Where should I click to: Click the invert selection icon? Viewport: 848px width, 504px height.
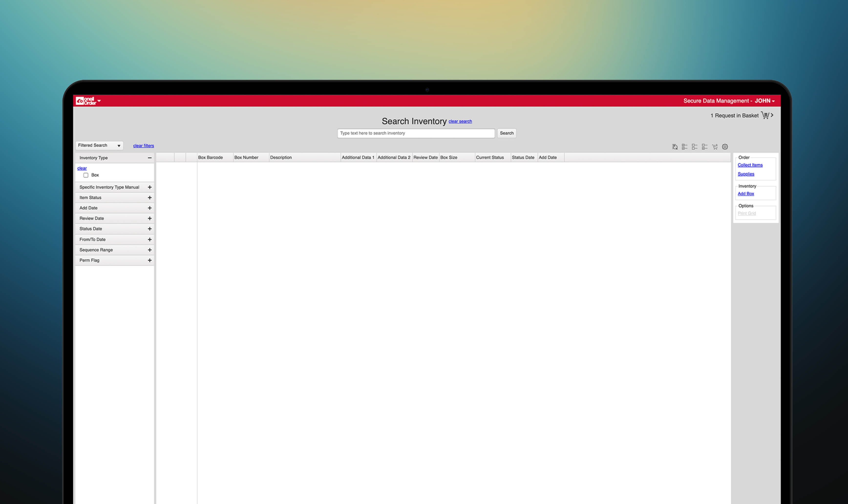(705, 147)
